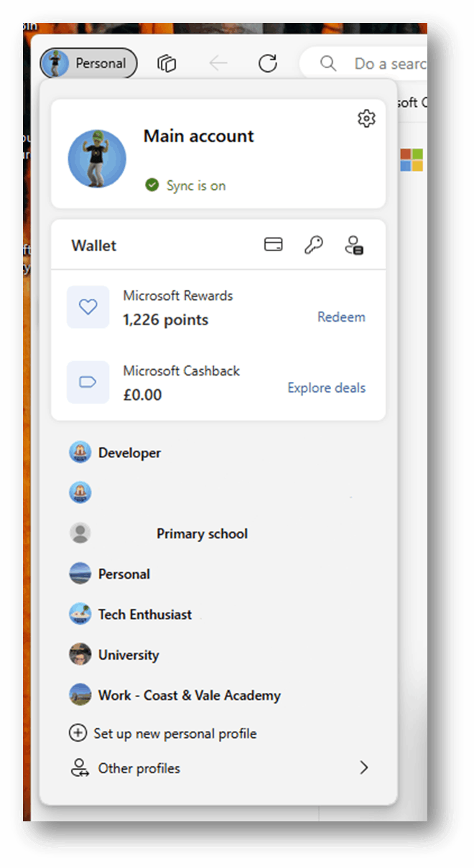
Task: Click the Microsoft Rewards heart icon
Action: point(88,307)
